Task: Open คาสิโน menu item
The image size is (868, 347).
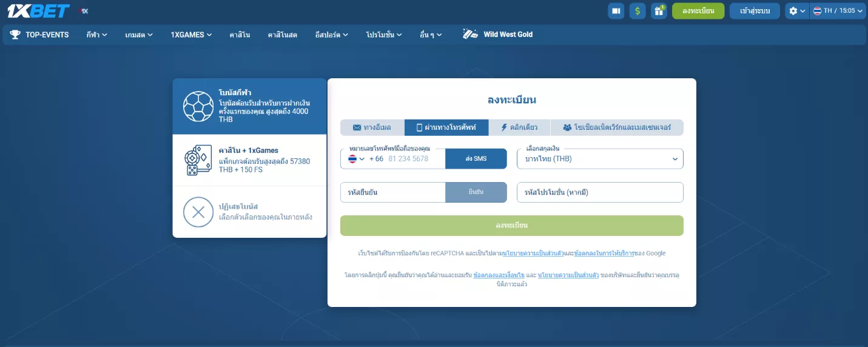Action: tap(240, 35)
